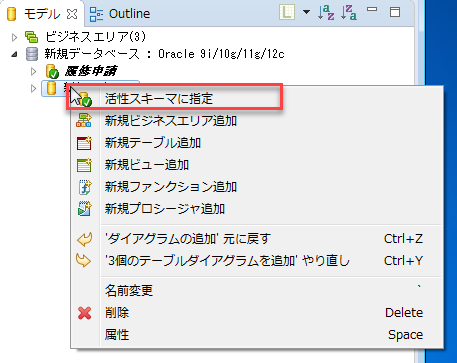Select the 履修申請 schema item
Screen dimensions: 457x363
click(x=91, y=71)
